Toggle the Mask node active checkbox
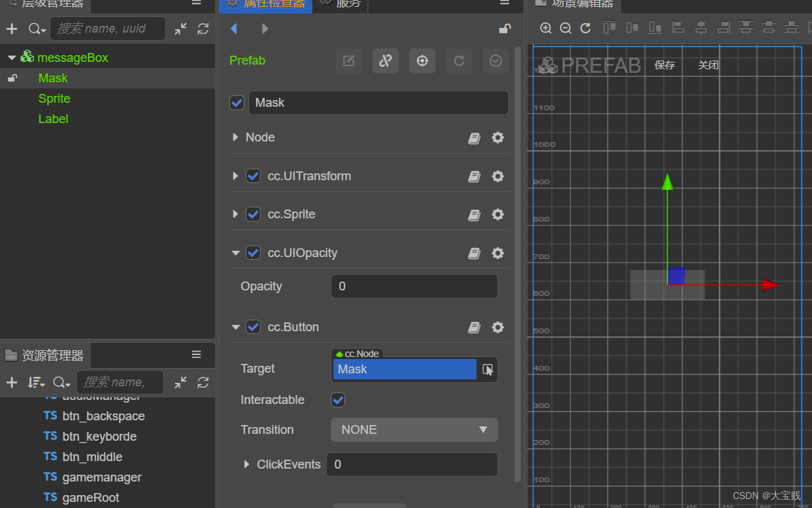The width and height of the screenshot is (812, 508). 237,103
